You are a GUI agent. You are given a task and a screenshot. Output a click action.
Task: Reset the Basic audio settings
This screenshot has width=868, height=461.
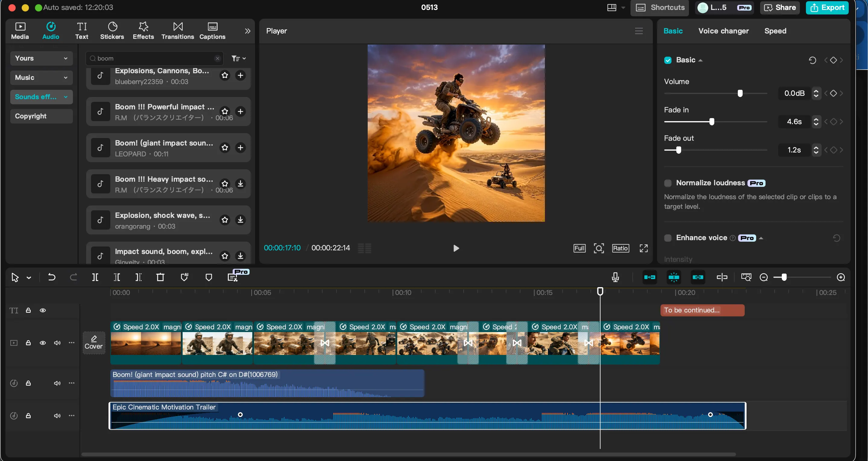[x=813, y=60]
